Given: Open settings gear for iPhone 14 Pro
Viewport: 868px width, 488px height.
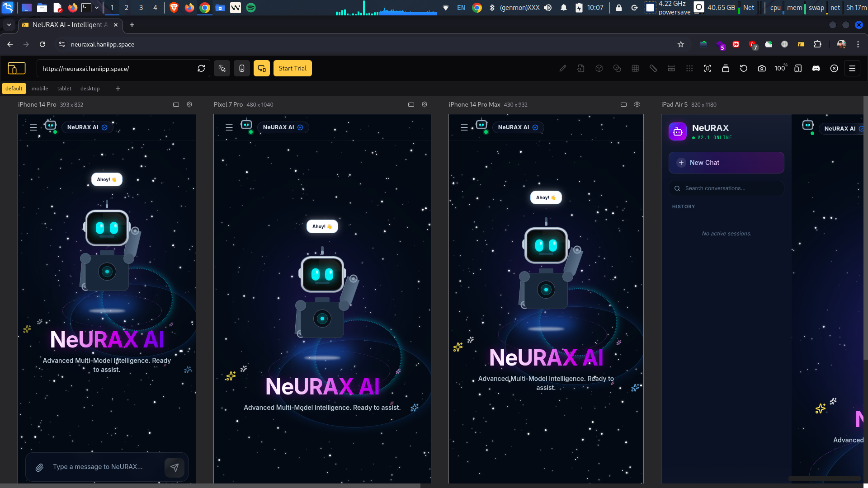Looking at the screenshot, I should (189, 104).
